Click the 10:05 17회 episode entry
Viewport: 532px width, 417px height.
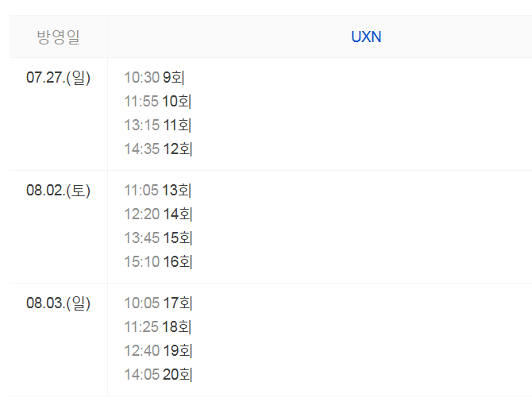click(158, 303)
